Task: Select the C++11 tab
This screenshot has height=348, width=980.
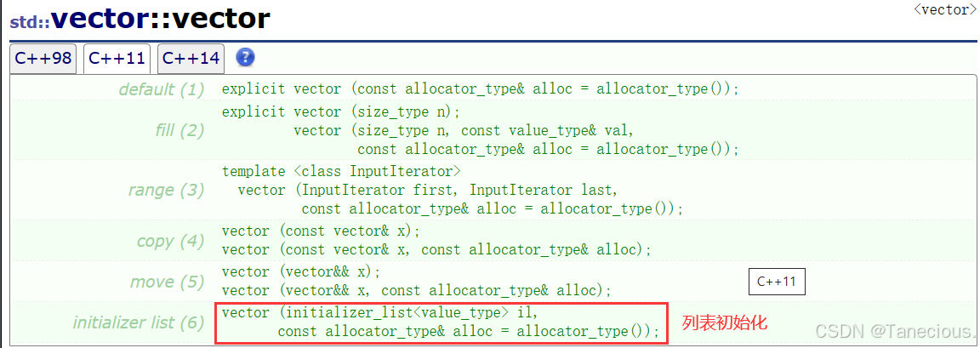Action: coord(117,59)
